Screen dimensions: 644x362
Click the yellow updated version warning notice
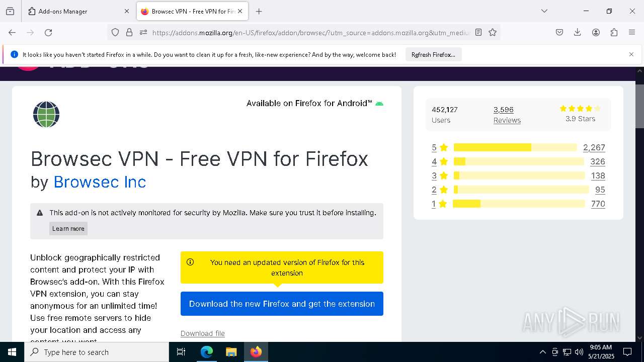click(282, 267)
